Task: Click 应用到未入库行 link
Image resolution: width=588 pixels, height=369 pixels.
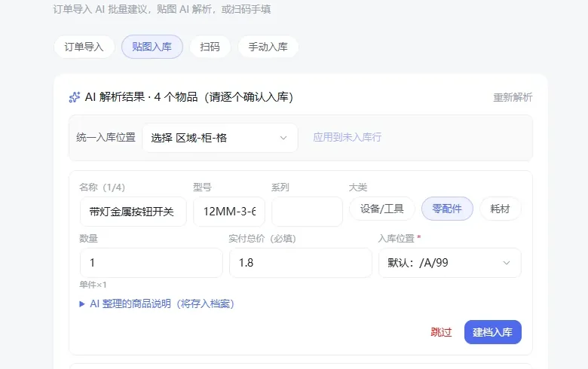Action: [348, 137]
